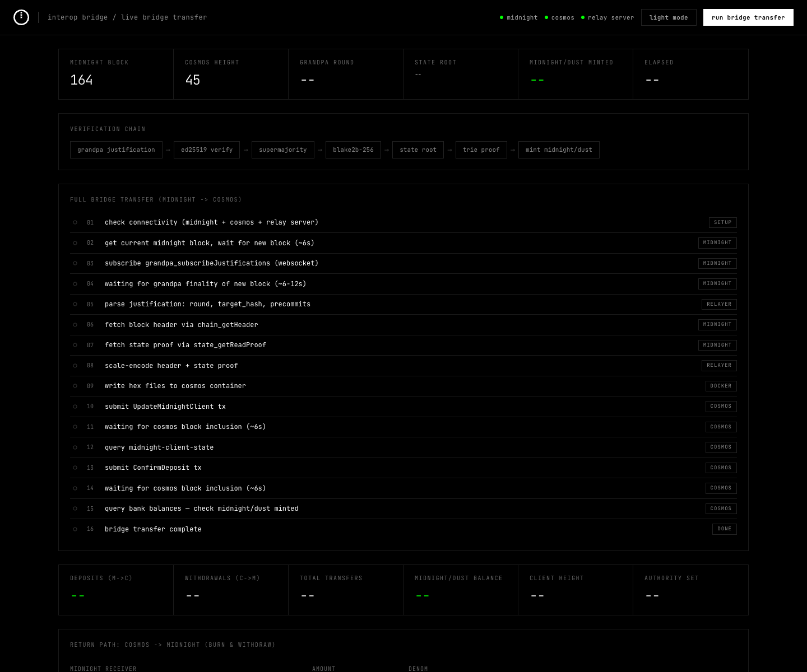
Task: Check the cosmos connection status indicator
Action: coord(559,17)
